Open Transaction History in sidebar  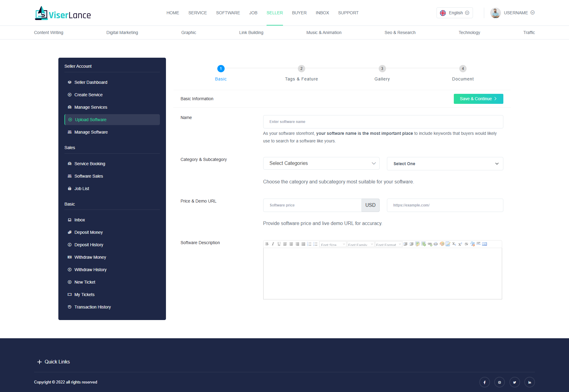112,307
